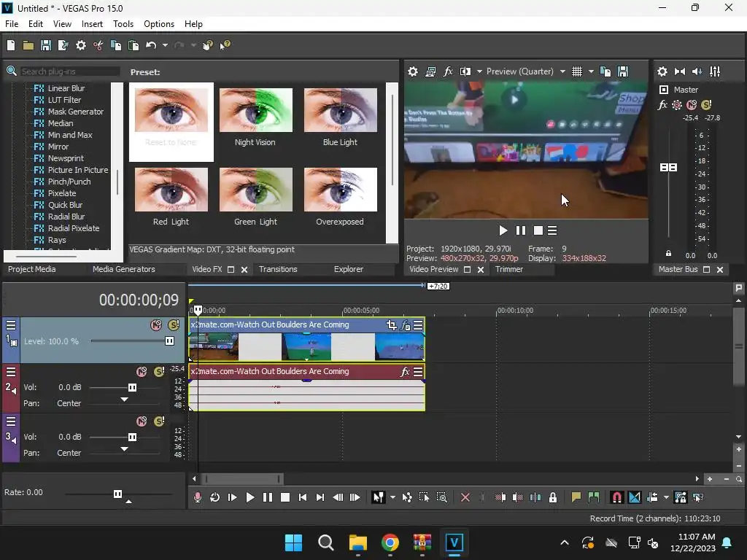Toggle Loop Playback in transport bar
Viewport: 747px width, 560px height.
[x=215, y=497]
